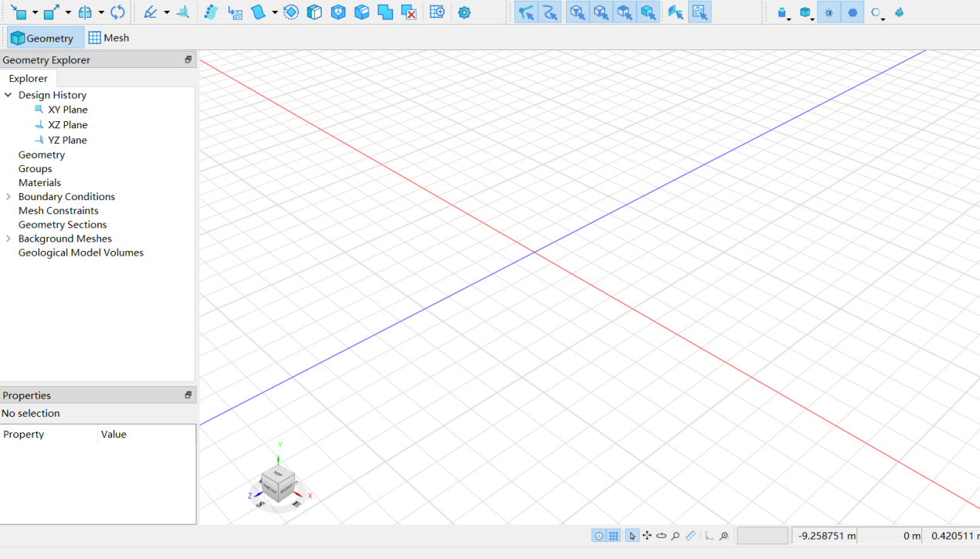Collapse the Design History tree node
Screen dimensions: 980x559
point(8,95)
